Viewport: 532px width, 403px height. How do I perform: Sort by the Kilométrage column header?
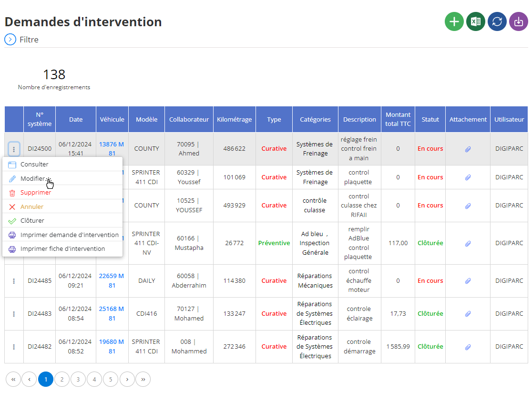click(235, 120)
